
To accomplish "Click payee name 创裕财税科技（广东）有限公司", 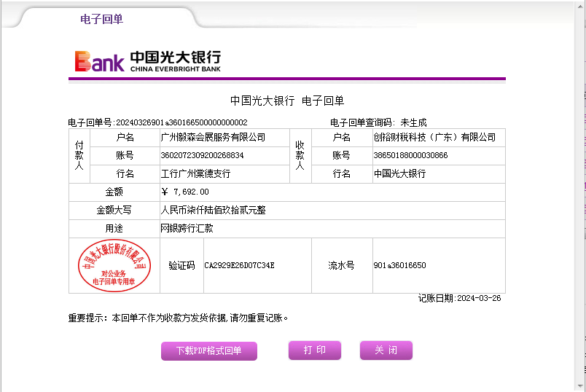I will coord(434,137).
